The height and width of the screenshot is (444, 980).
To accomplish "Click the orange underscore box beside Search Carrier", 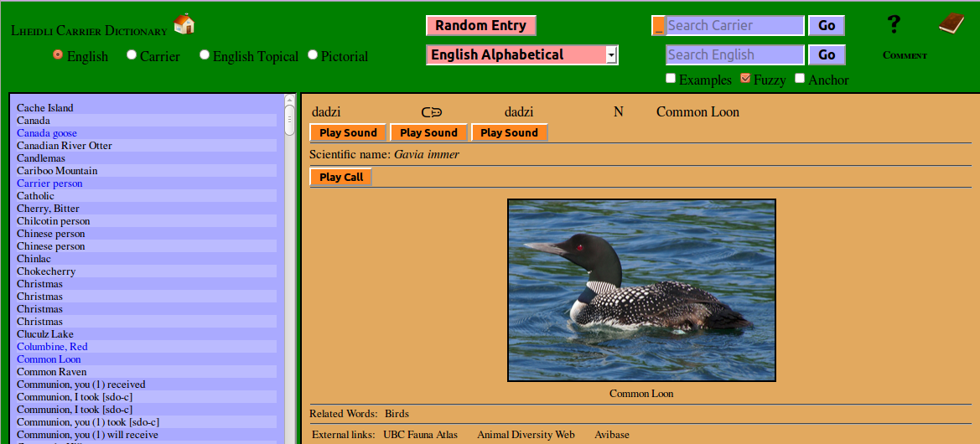I will [x=658, y=26].
